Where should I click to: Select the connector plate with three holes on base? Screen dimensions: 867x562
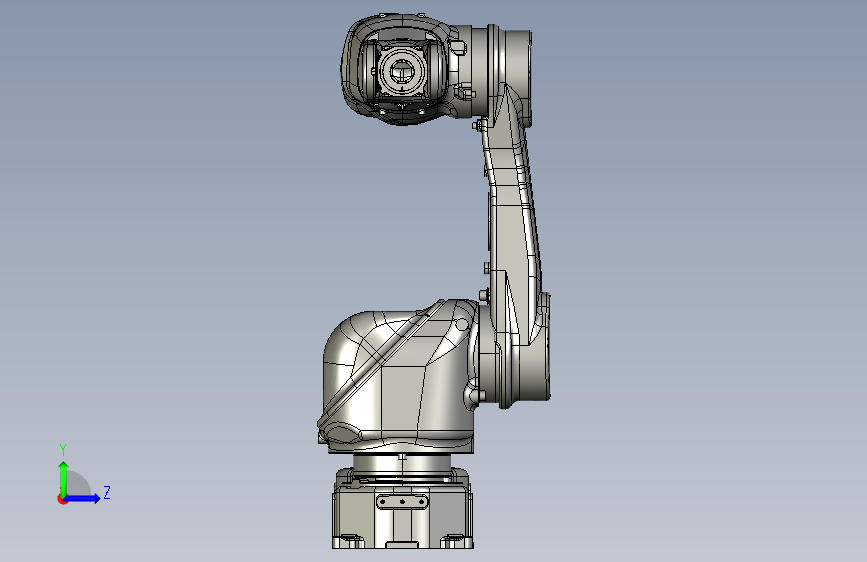pyautogui.click(x=402, y=502)
